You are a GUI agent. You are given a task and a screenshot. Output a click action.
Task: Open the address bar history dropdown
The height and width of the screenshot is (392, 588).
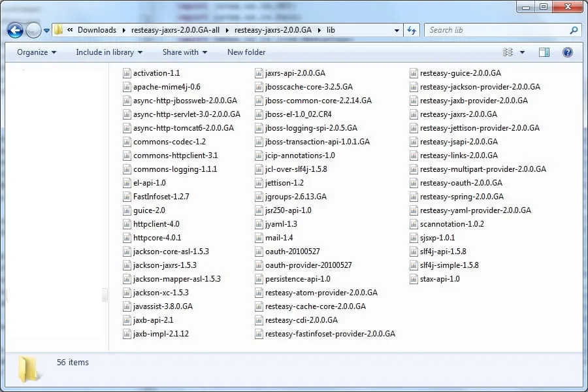(x=397, y=31)
